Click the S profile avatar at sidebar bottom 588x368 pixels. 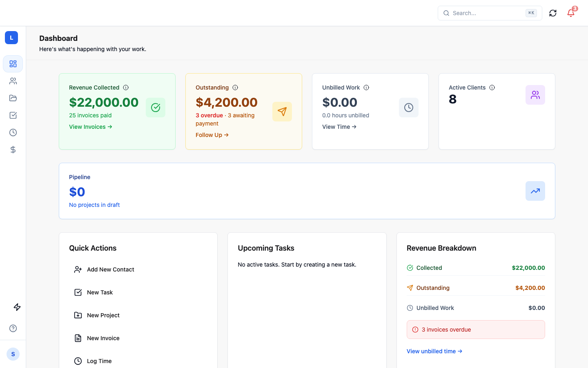point(13,354)
